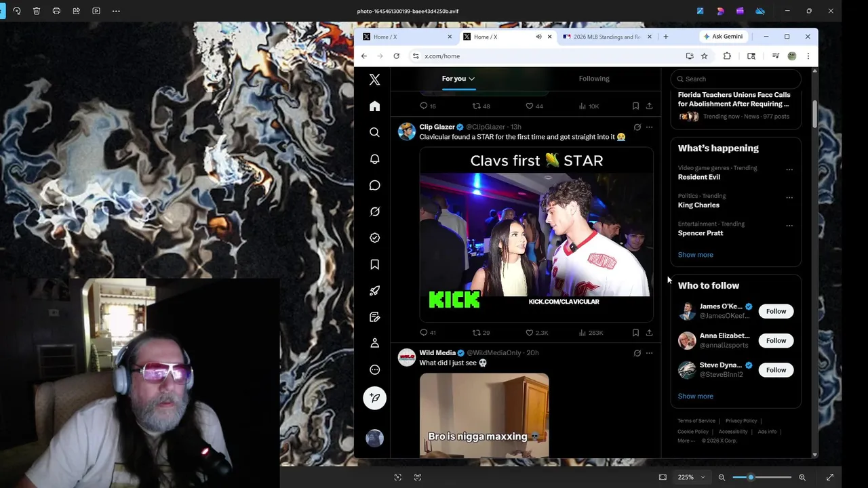The height and width of the screenshot is (488, 868).
Task: Click the X Search input field
Action: click(x=736, y=79)
